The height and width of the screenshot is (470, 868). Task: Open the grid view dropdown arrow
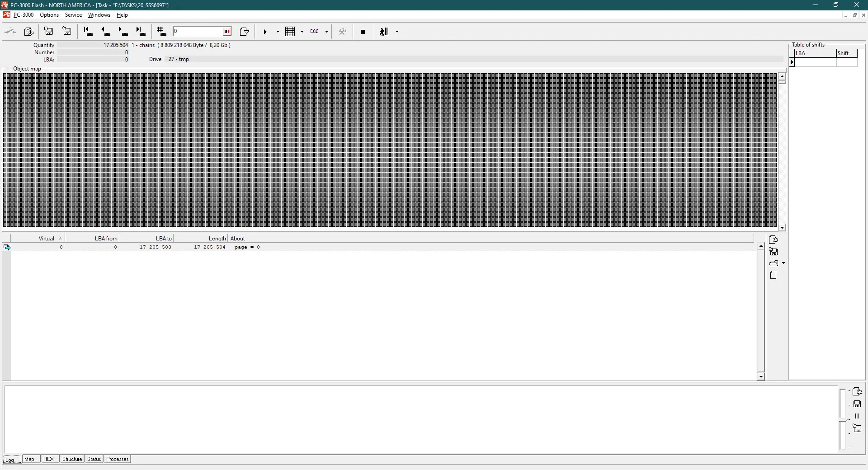click(x=302, y=32)
